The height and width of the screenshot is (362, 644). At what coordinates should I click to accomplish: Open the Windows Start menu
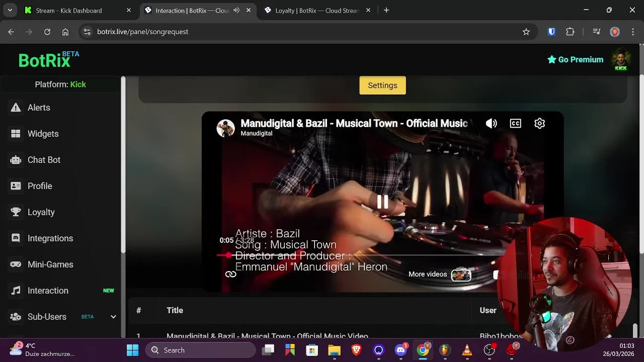point(133,350)
